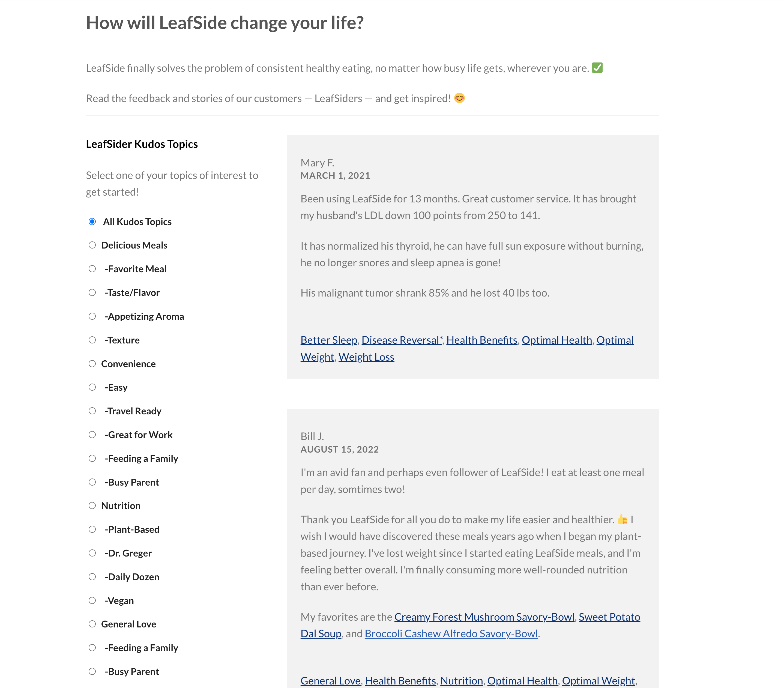Select the General Love topic

pos(92,624)
